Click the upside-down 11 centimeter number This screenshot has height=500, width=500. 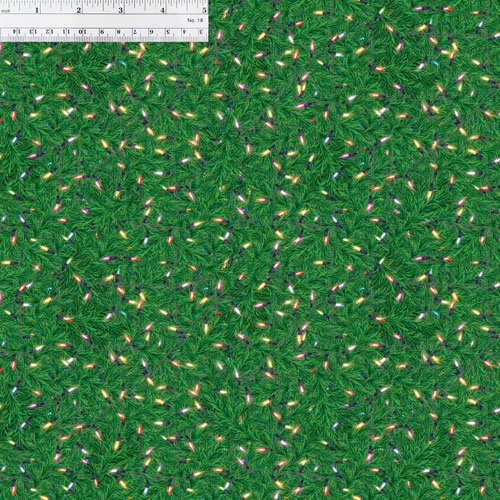(x=66, y=32)
